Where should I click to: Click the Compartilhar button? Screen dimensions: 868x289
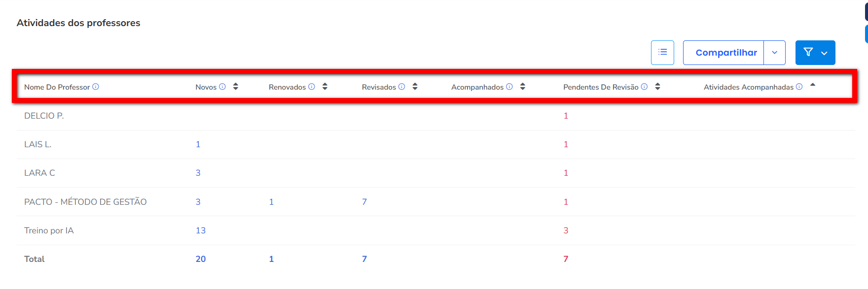(725, 53)
